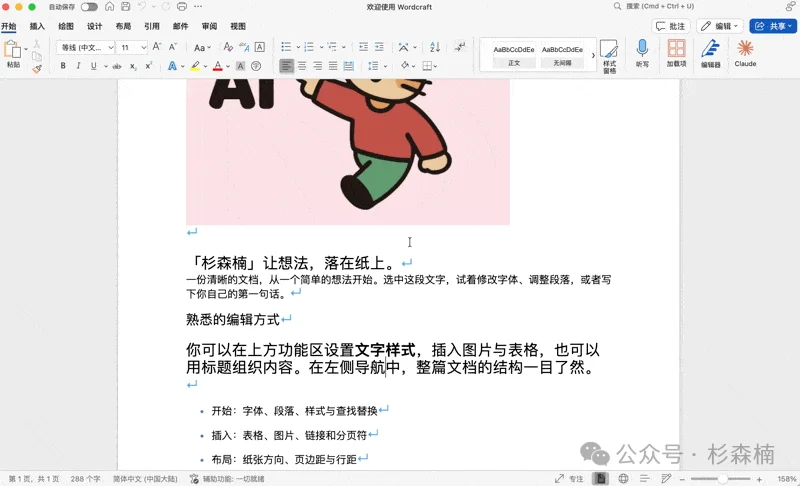This screenshot has height=486, width=800.
Task: Click the decrease indent icon
Action: (x=363, y=47)
